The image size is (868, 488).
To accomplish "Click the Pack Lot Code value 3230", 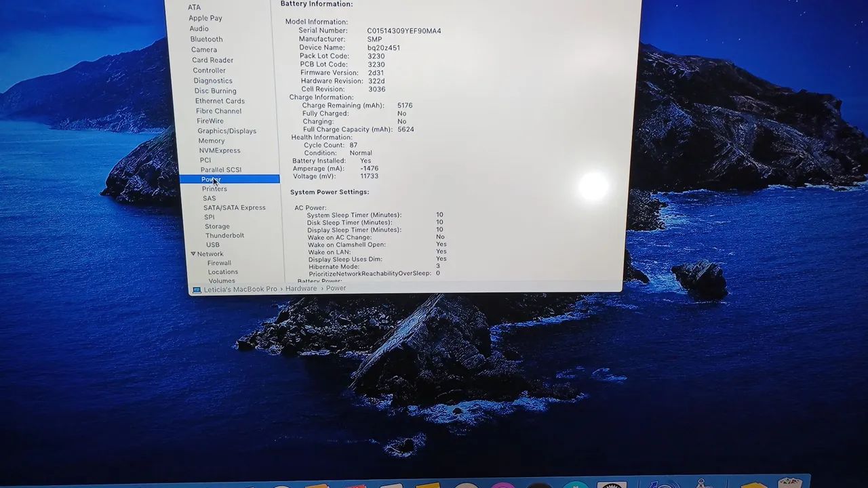I will [376, 56].
